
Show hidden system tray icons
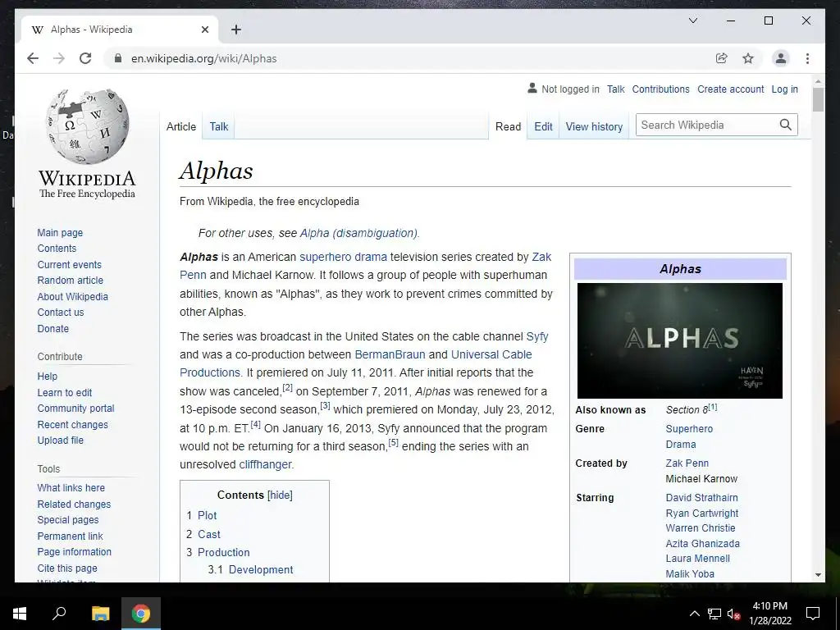(x=694, y=614)
